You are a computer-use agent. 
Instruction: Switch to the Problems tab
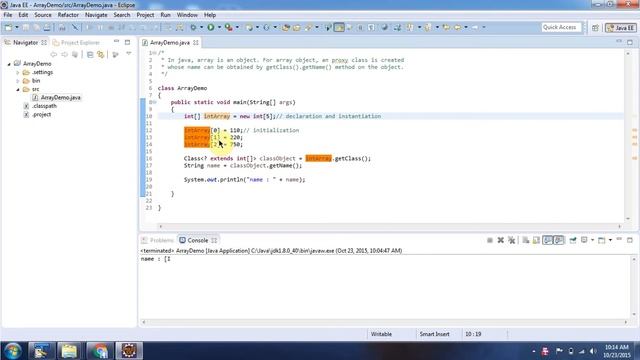tap(158, 240)
